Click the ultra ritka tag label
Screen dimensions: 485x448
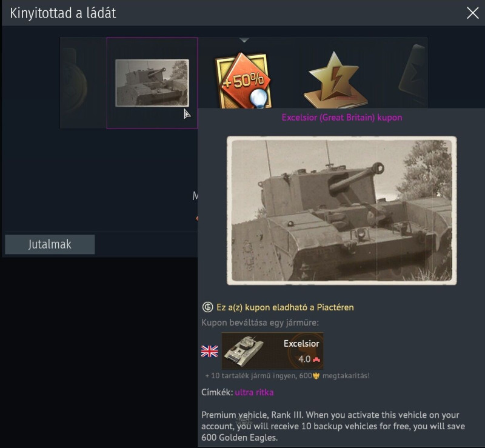coord(254,392)
